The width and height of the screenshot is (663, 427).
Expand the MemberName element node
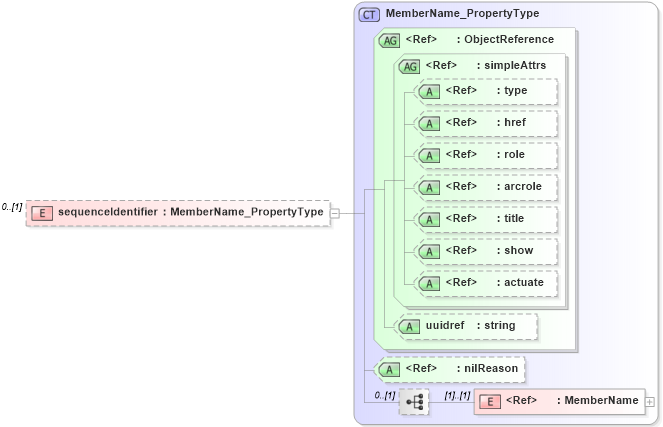click(x=650, y=402)
